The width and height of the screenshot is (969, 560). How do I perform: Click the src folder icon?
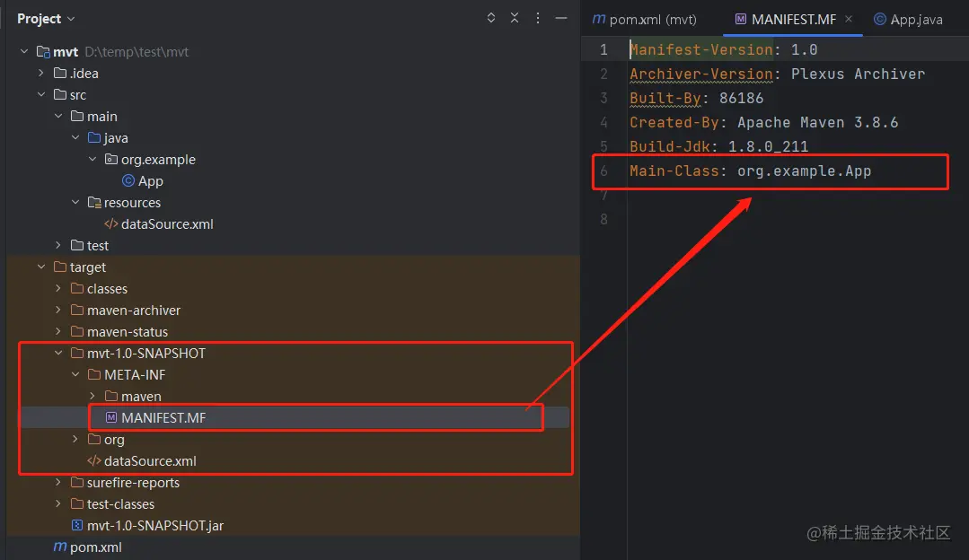click(x=60, y=94)
